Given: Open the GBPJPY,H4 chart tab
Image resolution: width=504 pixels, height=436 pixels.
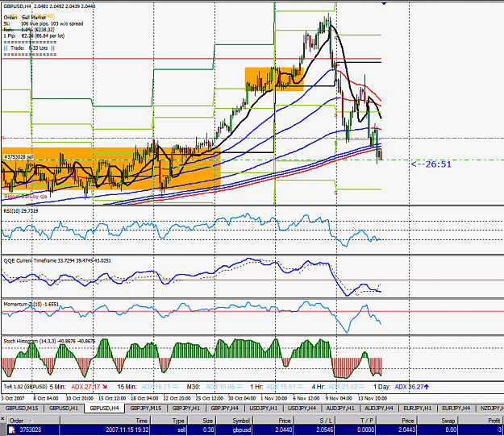Looking at the screenshot, I should click(x=225, y=409).
